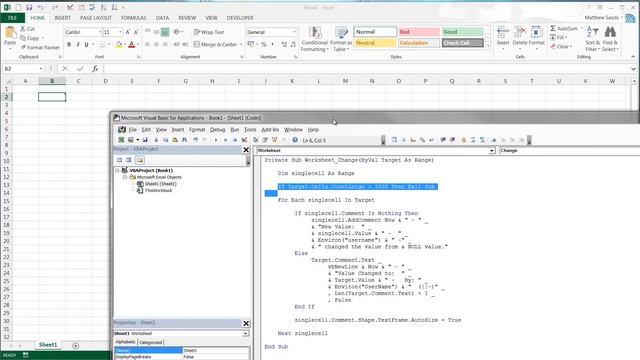Open the font name Calibri dropdown

(100, 32)
